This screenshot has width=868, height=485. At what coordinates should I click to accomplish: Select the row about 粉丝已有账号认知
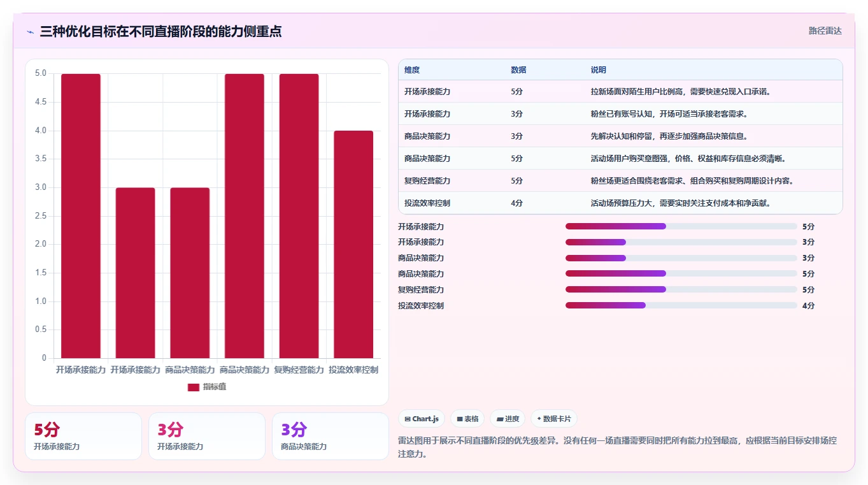click(620, 114)
